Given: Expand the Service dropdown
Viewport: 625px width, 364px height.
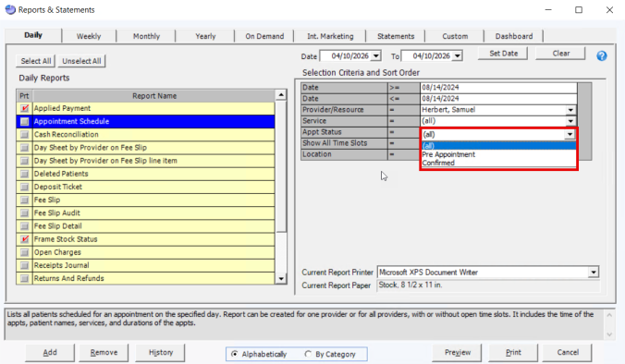Looking at the screenshot, I should (x=570, y=121).
